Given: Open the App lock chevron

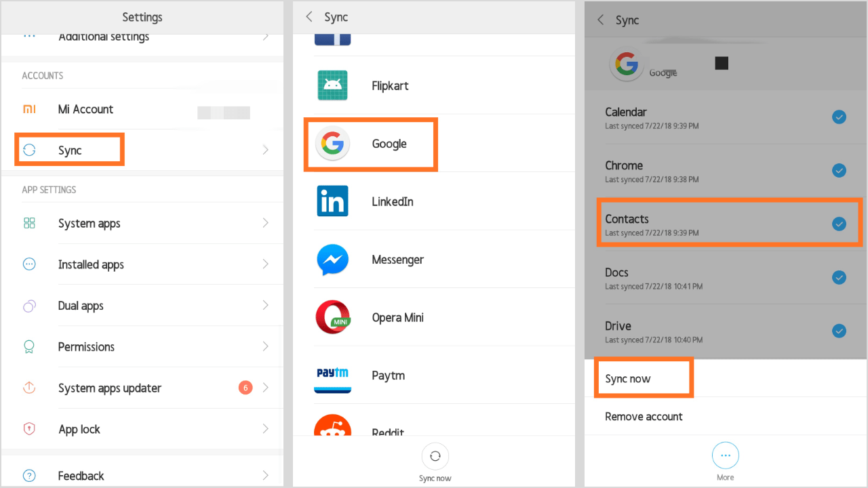Looking at the screenshot, I should click(266, 429).
